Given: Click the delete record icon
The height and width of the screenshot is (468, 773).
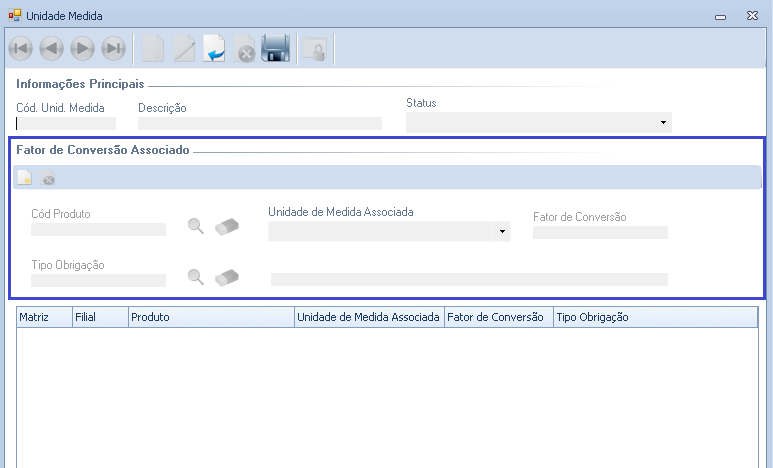Looking at the screenshot, I should [245, 48].
